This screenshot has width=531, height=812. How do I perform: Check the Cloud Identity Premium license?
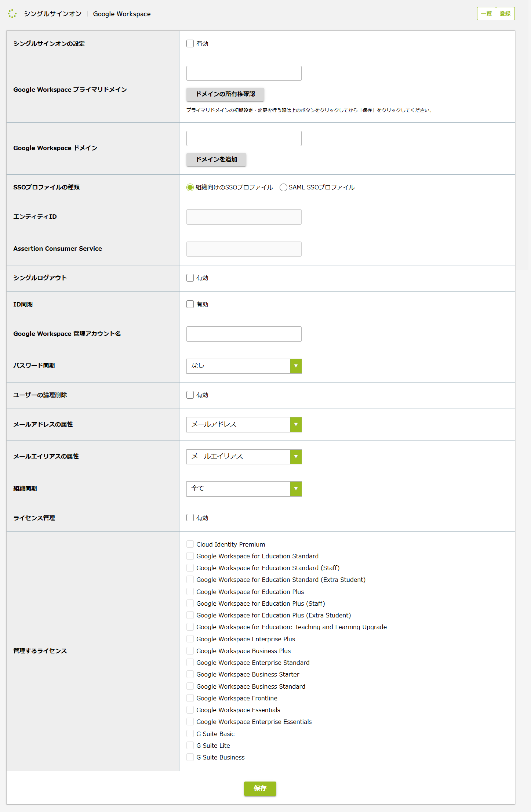click(x=190, y=544)
